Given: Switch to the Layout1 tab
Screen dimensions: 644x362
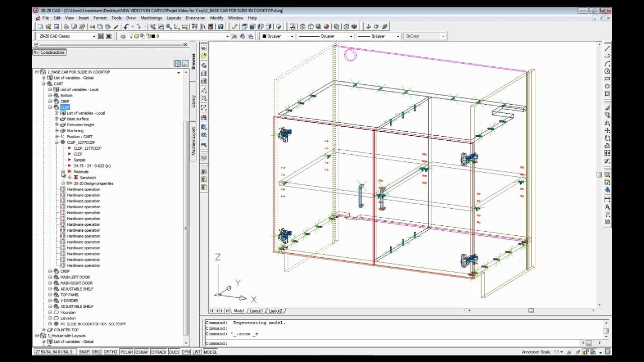Looking at the screenshot, I should point(256,311).
